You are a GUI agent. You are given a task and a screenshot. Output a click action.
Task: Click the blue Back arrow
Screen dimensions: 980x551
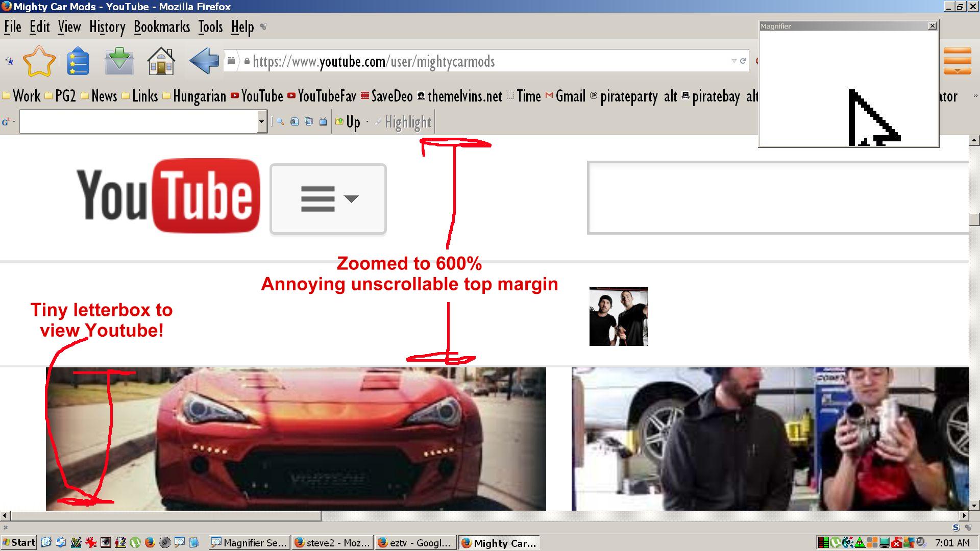coord(204,61)
